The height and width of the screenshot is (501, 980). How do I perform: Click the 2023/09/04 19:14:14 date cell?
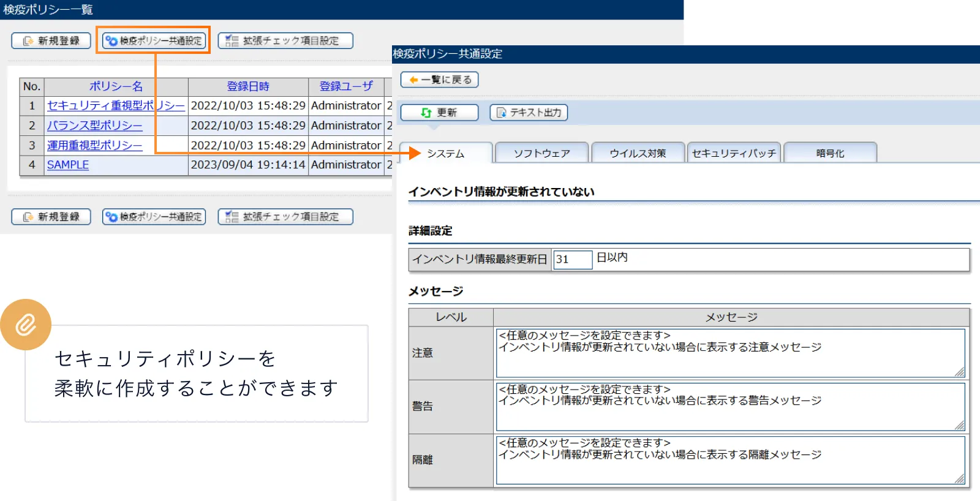[x=248, y=165]
